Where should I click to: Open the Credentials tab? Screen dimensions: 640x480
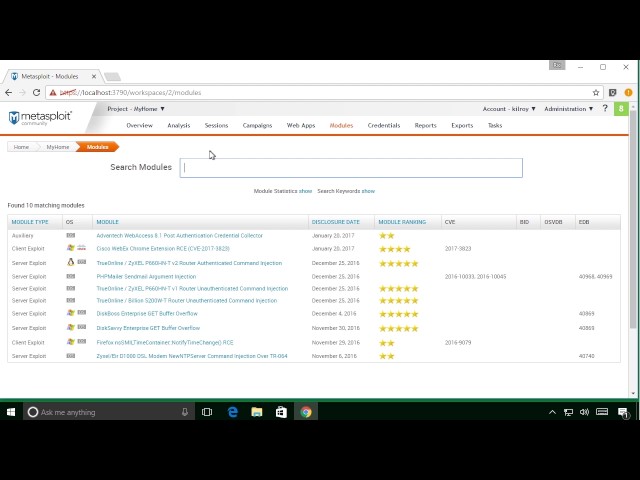point(384,125)
